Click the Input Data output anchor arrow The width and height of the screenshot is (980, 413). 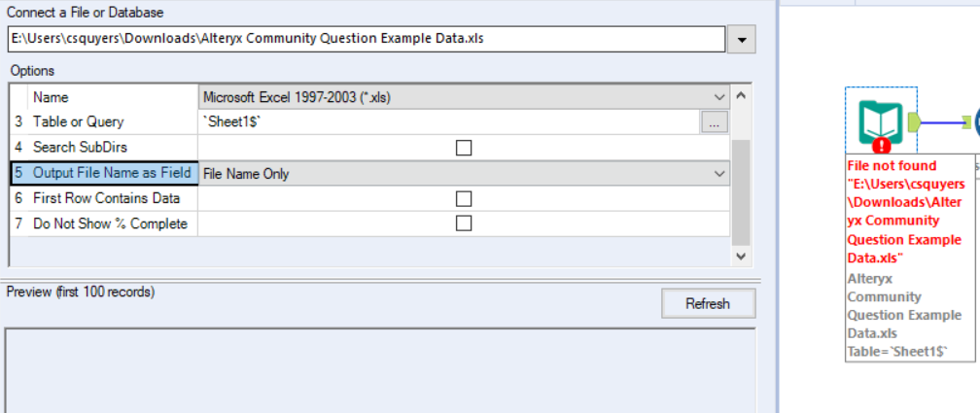[x=914, y=122]
